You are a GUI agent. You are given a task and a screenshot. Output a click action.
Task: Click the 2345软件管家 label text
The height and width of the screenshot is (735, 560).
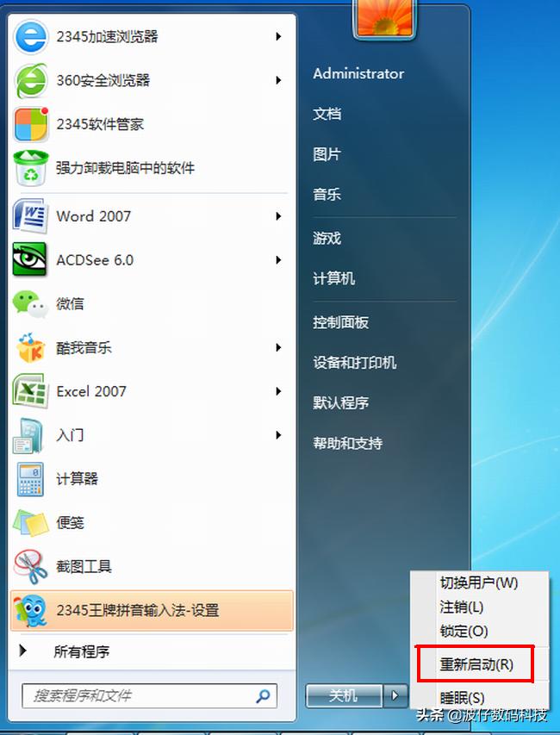(x=100, y=124)
